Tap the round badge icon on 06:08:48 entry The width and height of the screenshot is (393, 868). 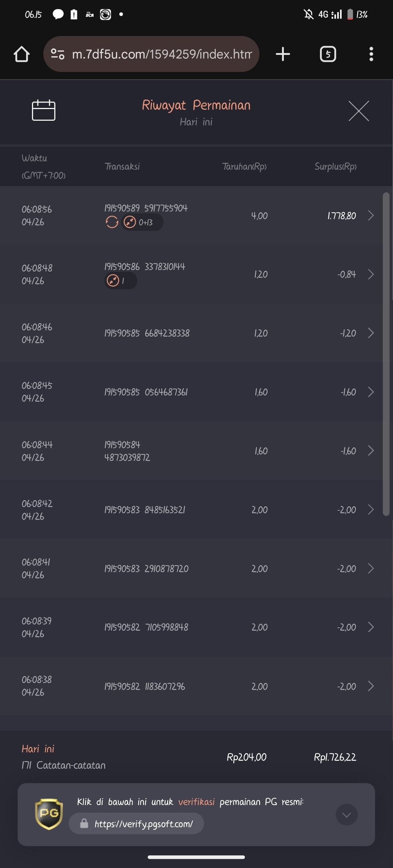113,281
